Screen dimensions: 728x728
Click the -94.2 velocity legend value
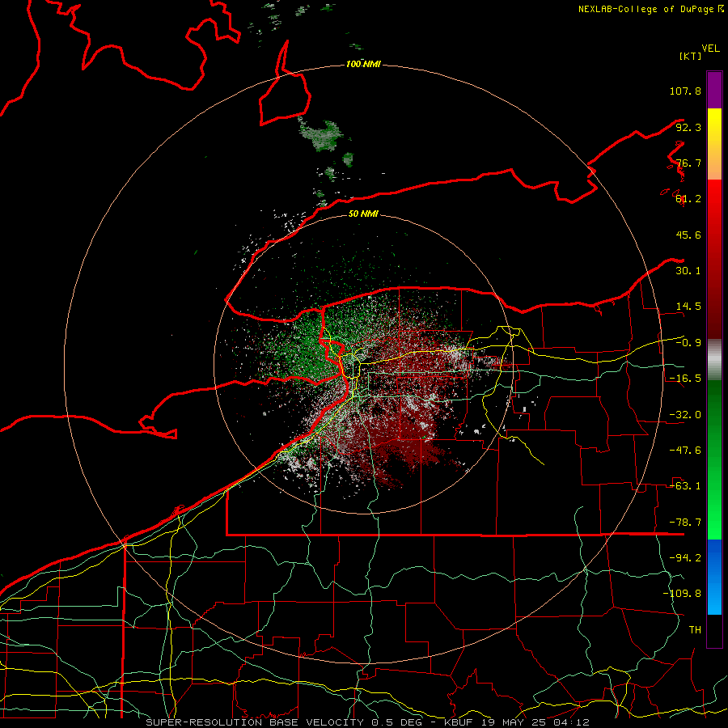click(685, 558)
